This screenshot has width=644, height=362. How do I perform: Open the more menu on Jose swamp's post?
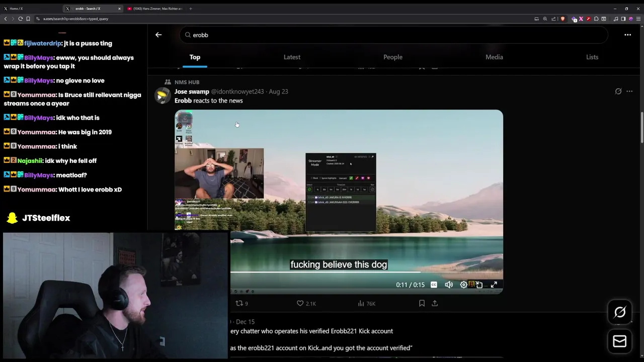tap(629, 92)
